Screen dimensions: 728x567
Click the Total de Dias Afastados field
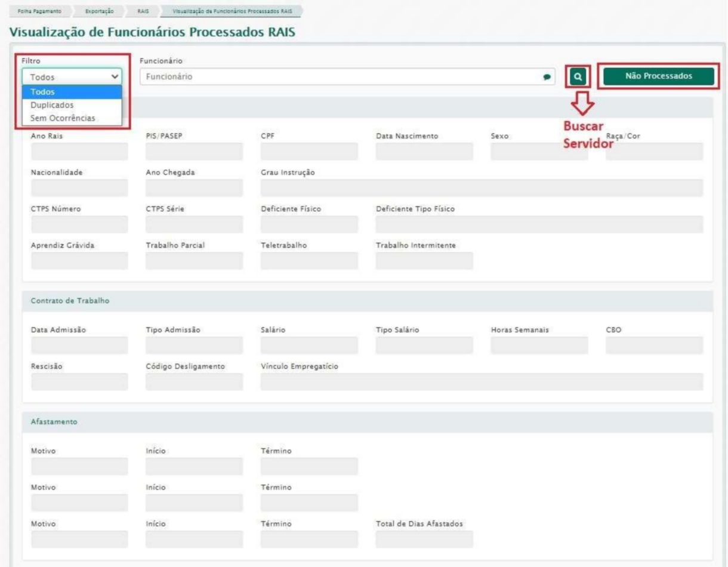424,539
